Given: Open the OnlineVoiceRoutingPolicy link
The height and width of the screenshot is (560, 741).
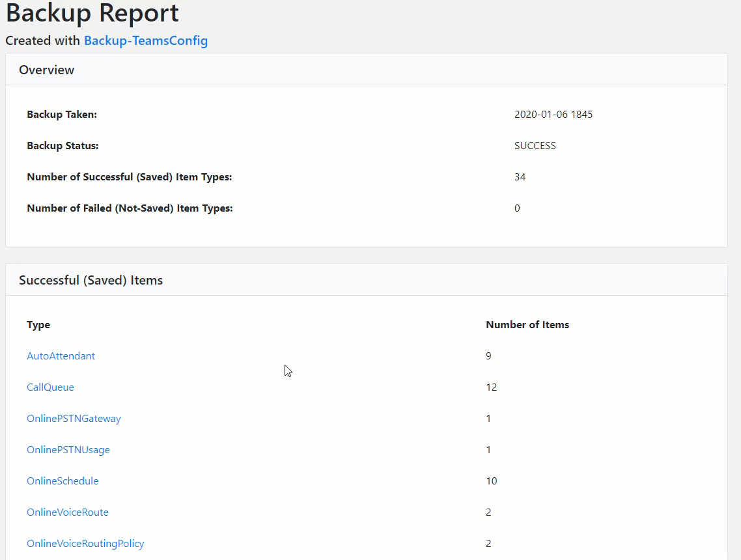Looking at the screenshot, I should point(85,543).
